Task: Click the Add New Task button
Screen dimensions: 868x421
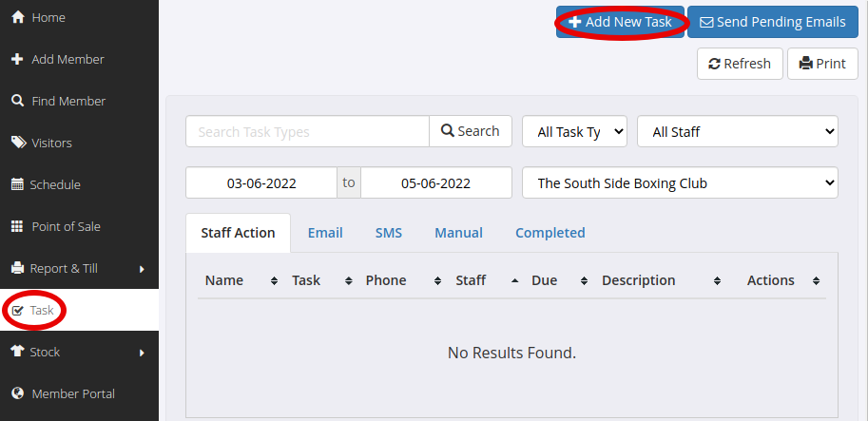Action: point(620,22)
